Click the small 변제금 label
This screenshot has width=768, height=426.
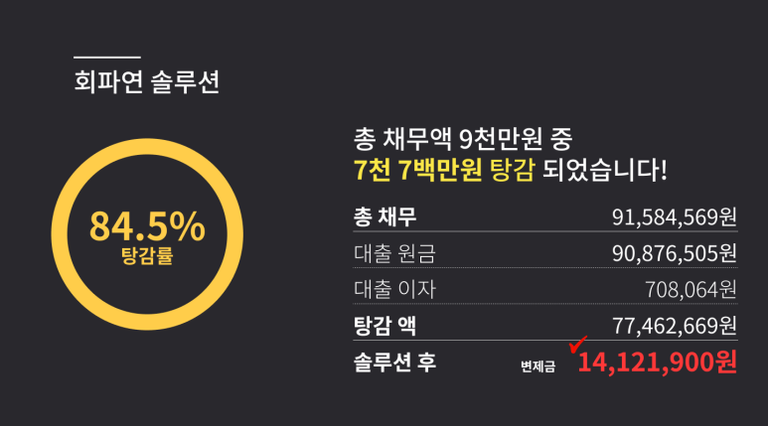(538, 366)
